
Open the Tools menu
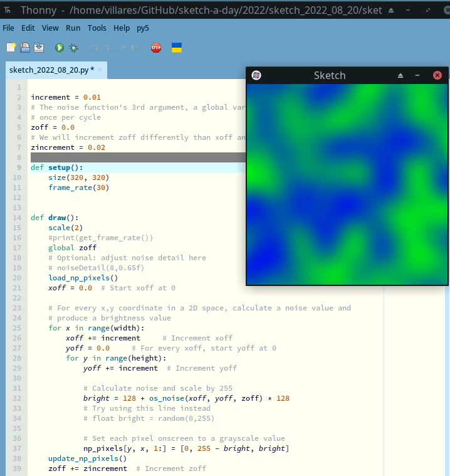click(97, 28)
